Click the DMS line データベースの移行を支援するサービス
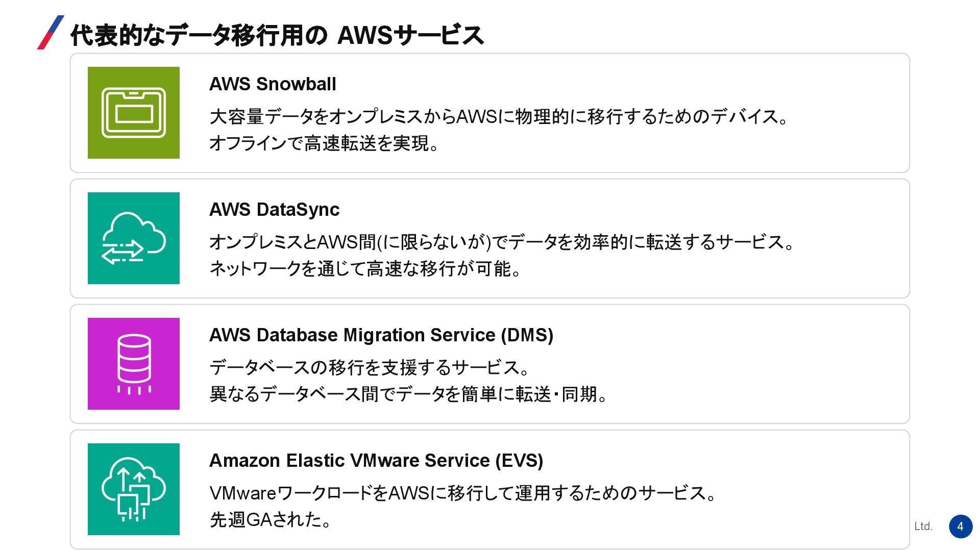980x551 pixels. 371,368
